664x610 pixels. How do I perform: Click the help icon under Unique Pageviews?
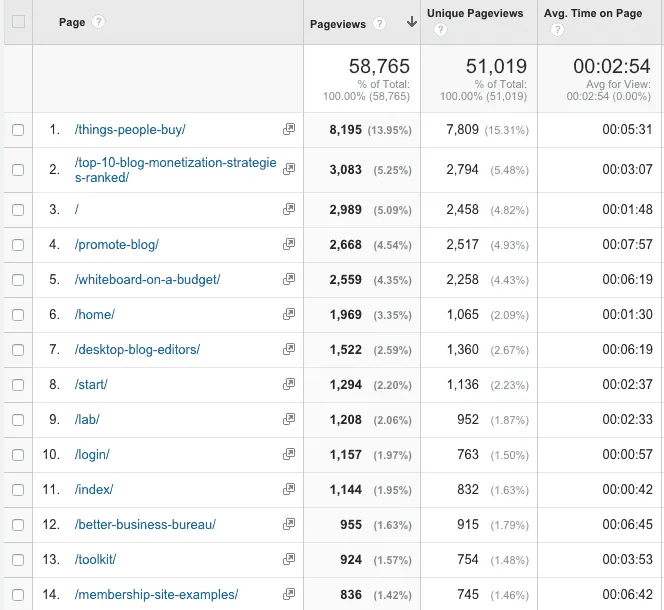pyautogui.click(x=440, y=30)
